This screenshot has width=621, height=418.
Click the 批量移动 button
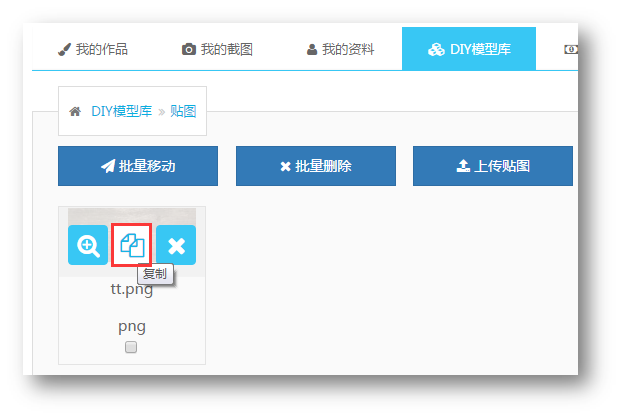pos(138,166)
